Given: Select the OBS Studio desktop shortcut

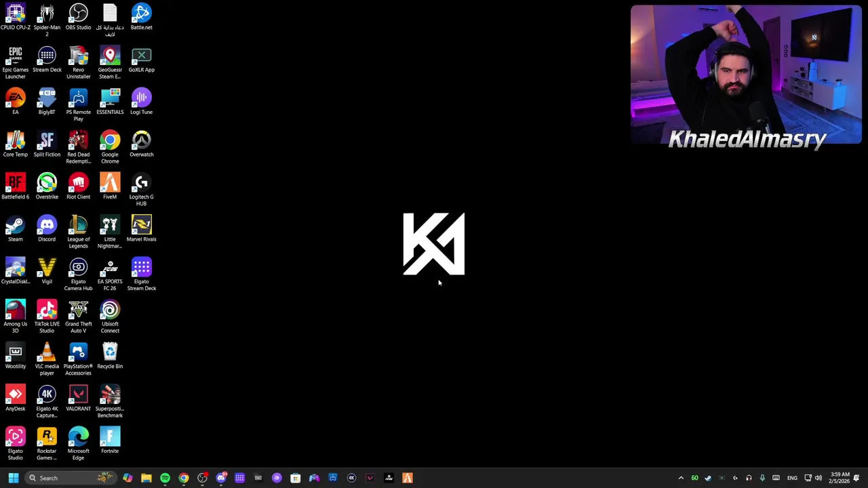Looking at the screenshot, I should (x=78, y=18).
